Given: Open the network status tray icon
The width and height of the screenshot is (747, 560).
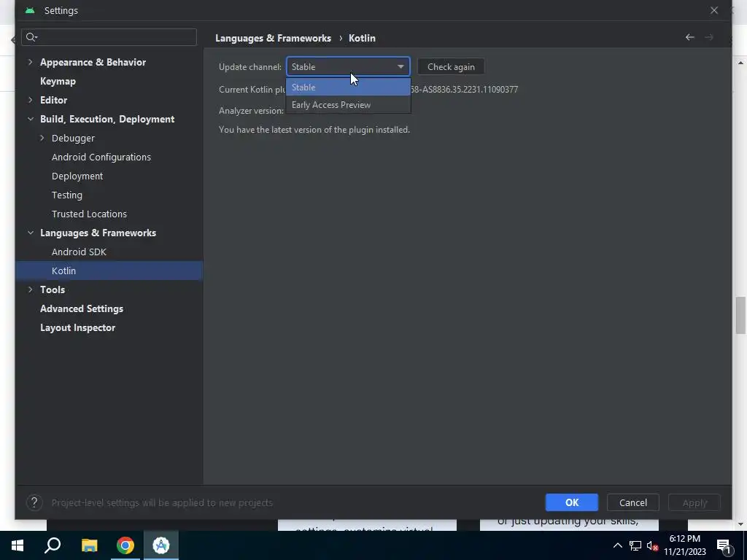Looking at the screenshot, I should click(635, 545).
